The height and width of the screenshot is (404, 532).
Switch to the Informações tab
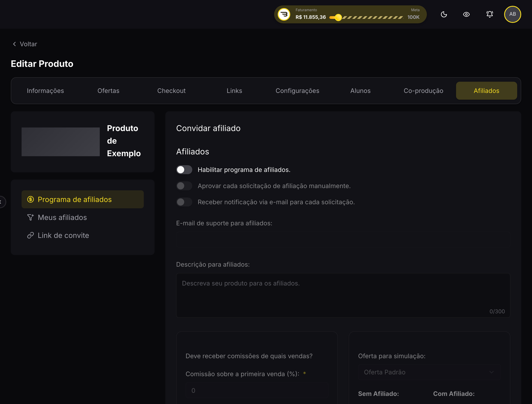(45, 91)
